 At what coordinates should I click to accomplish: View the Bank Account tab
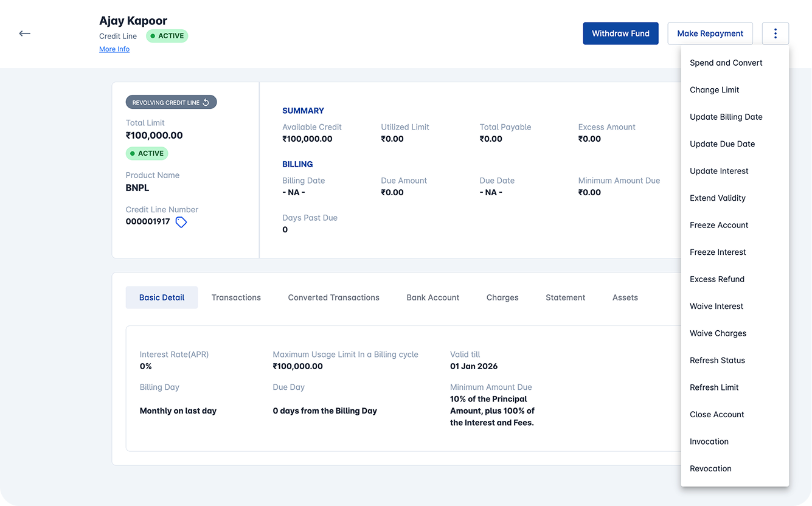point(432,297)
